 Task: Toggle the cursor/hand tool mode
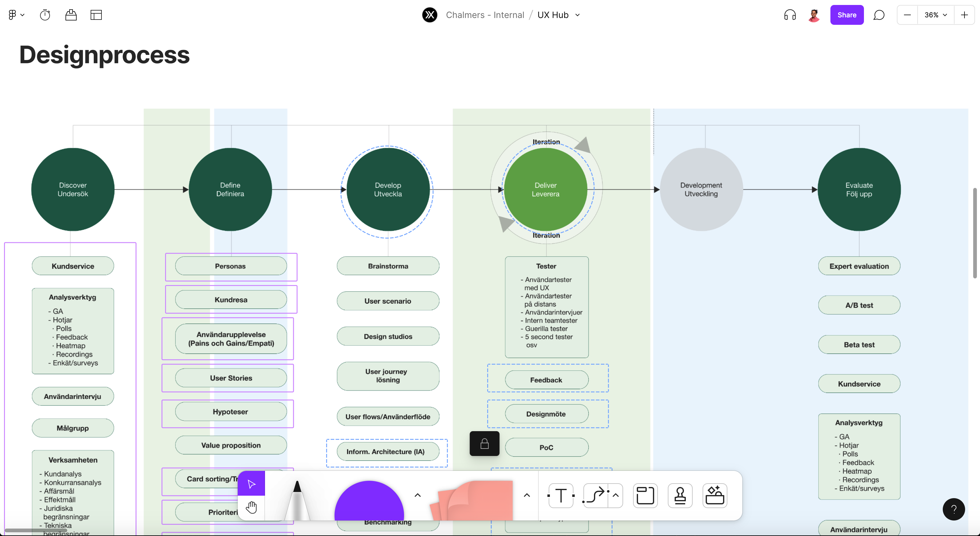pos(251,508)
